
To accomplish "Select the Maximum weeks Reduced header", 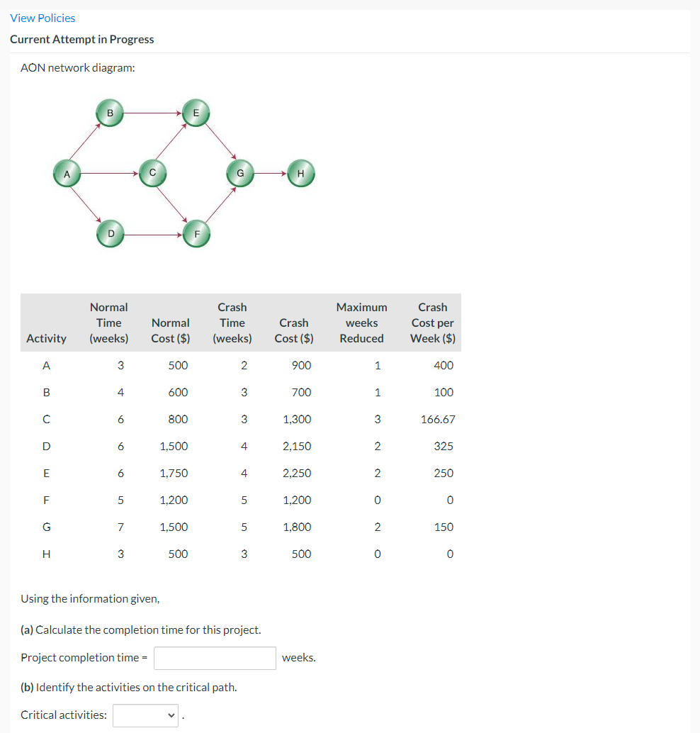I will pos(361,323).
